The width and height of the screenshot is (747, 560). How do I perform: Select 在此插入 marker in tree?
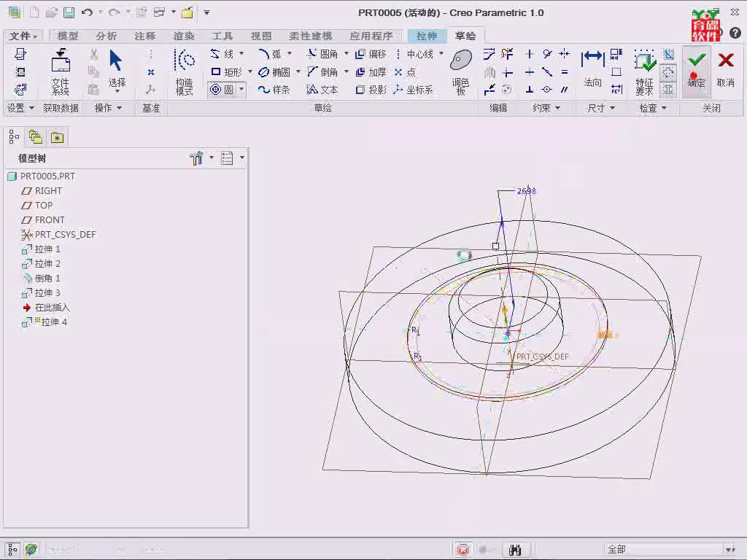pos(46,308)
